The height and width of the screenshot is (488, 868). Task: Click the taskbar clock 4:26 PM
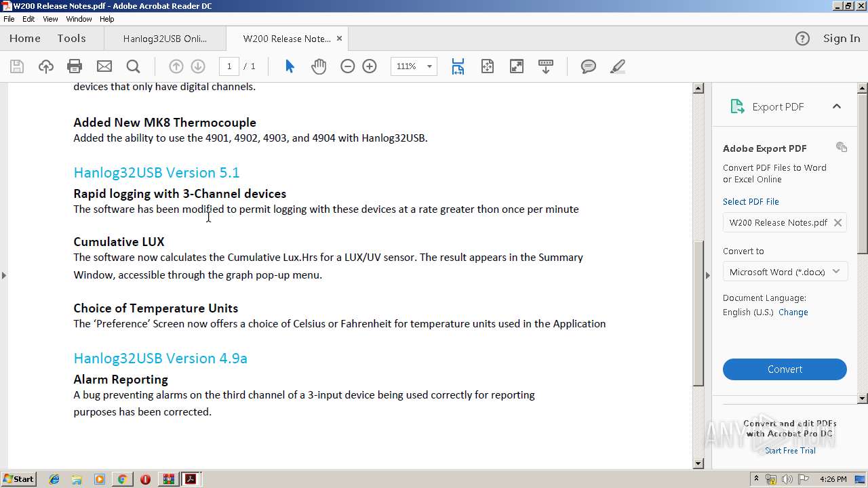point(833,479)
